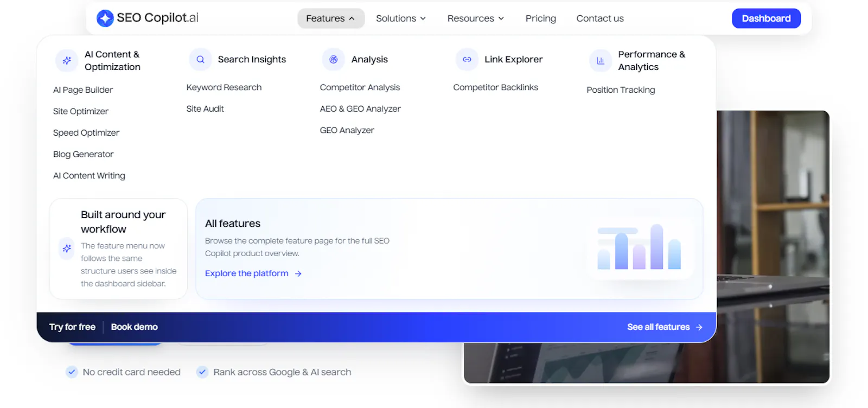Click the arrow beside Explore the platform
Screen dimensions: 868x408
298,273
